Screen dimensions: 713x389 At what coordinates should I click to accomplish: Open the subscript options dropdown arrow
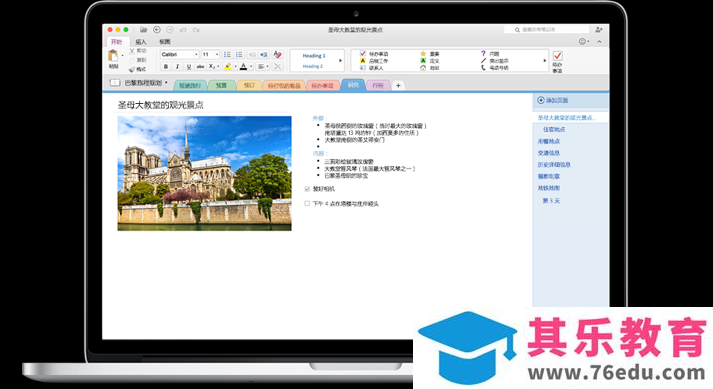point(218,67)
